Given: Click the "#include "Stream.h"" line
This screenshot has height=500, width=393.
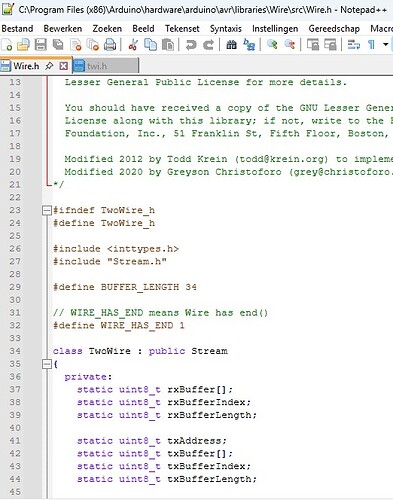Looking at the screenshot, I should click(x=110, y=261).
